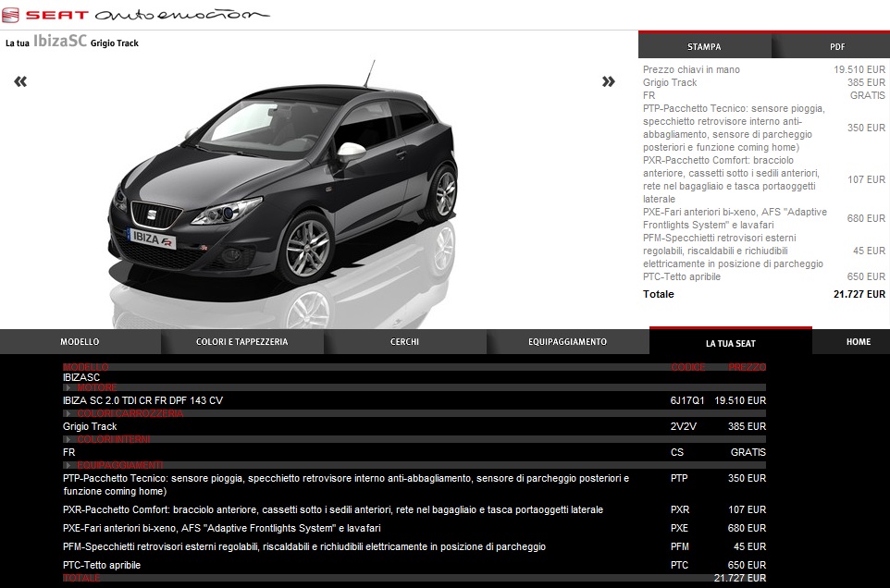Click the TOTALE label in the bottom table
890x588 pixels.
point(81,578)
